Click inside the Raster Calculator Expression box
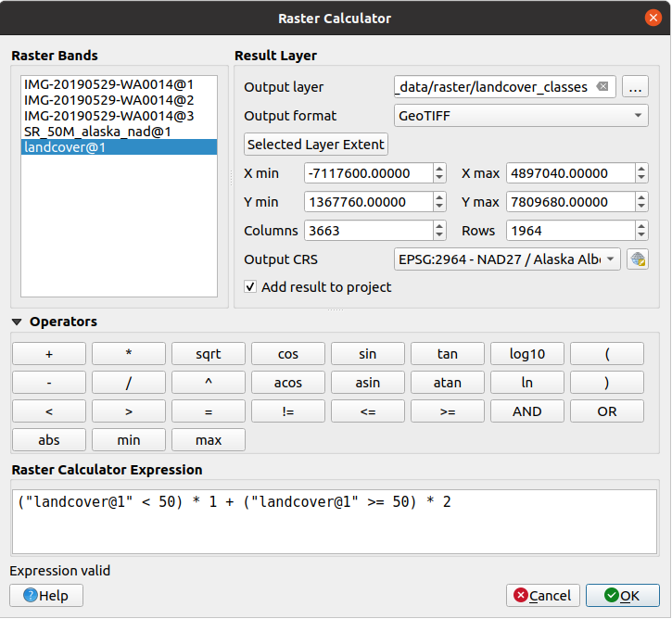The height and width of the screenshot is (619, 672). (336, 521)
